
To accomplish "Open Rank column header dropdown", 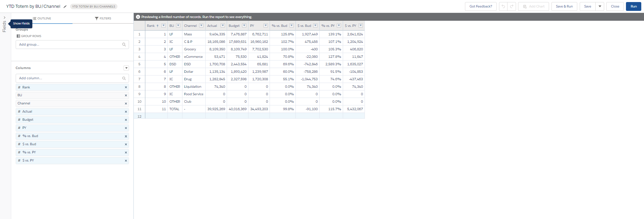I will [x=163, y=26].
